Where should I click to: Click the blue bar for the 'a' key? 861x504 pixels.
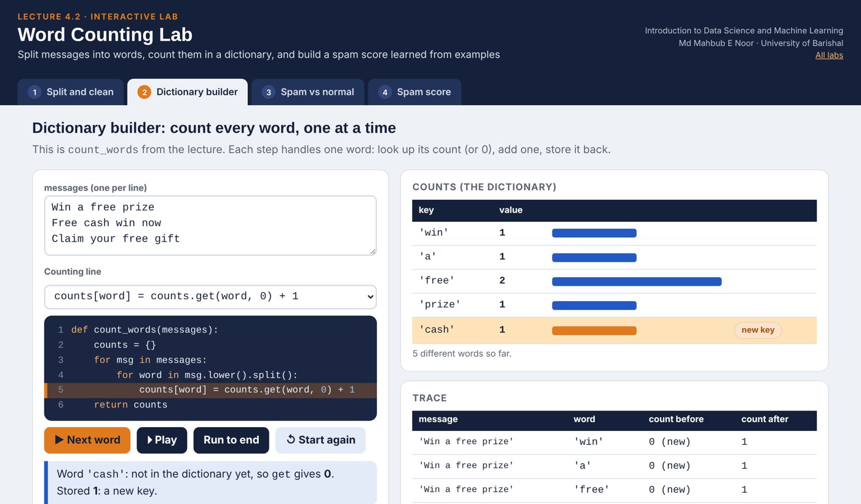click(x=594, y=258)
